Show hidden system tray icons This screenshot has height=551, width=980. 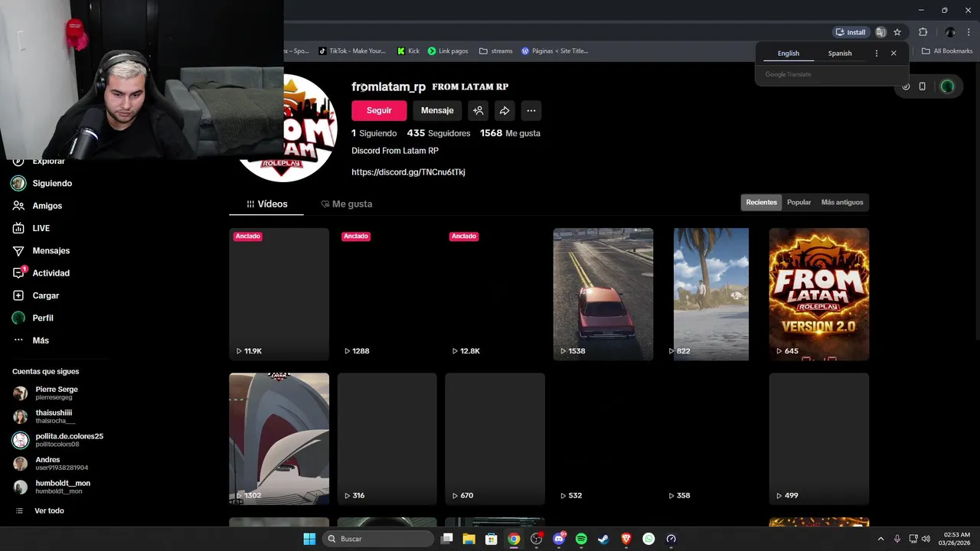(x=880, y=539)
